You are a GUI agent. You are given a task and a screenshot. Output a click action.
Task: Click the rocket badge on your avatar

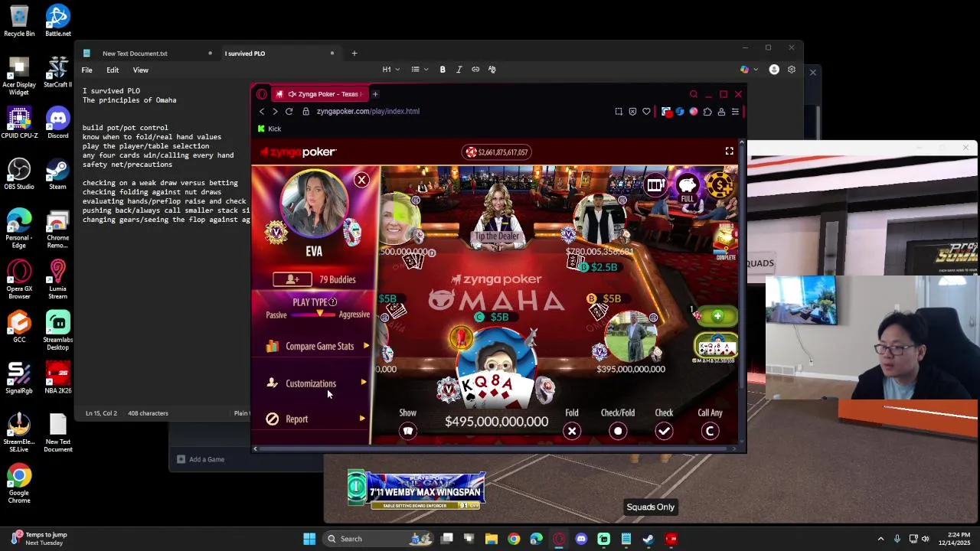click(461, 337)
